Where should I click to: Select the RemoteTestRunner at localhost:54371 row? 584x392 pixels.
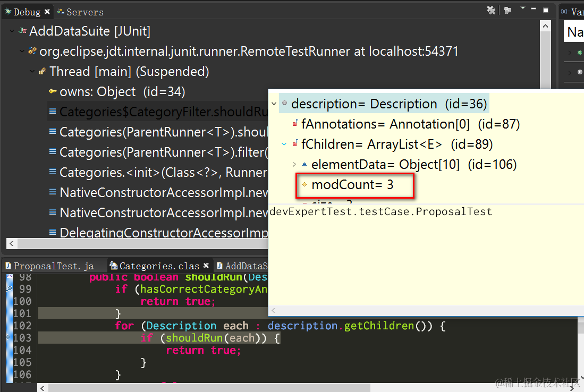[249, 51]
